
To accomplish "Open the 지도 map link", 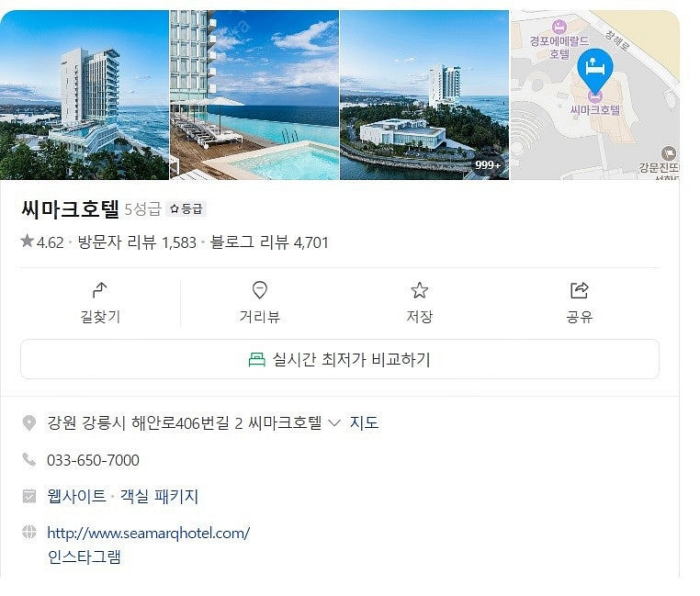I will 364,422.
